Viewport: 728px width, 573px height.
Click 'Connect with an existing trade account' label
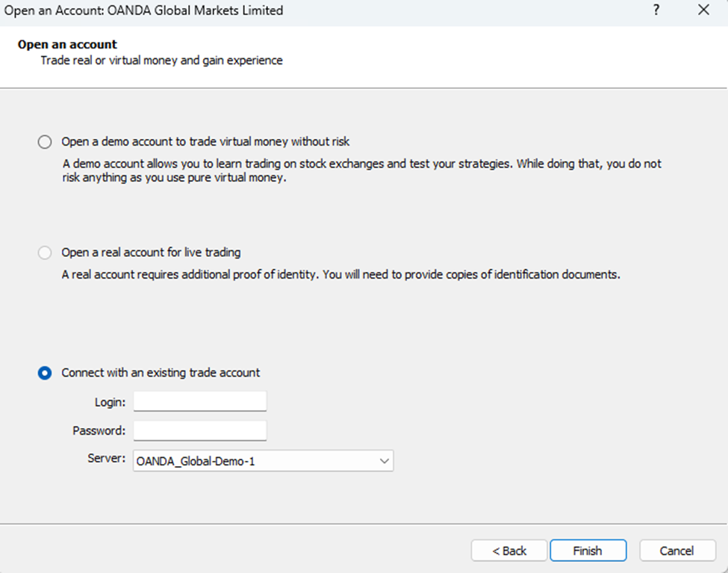coord(161,372)
